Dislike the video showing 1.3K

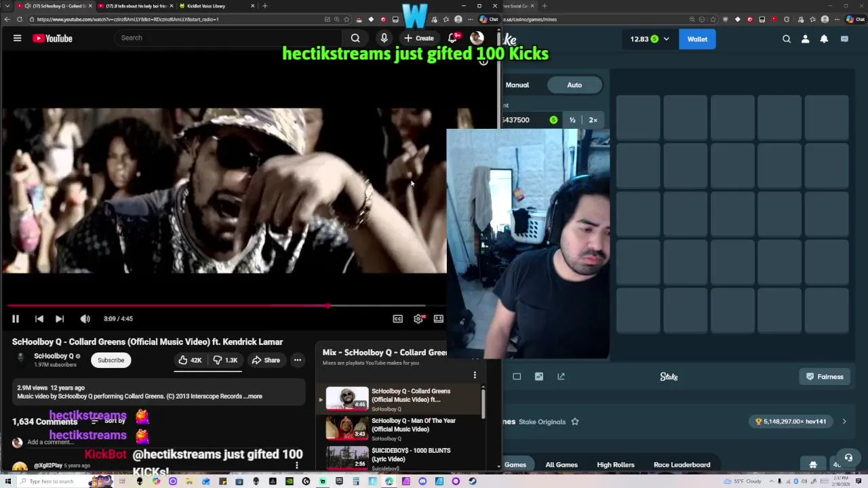225,360
